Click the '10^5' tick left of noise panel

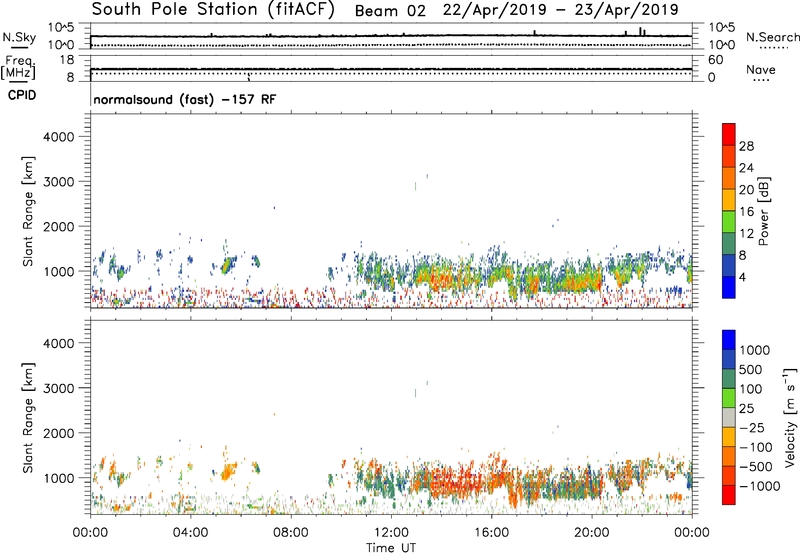pos(61,28)
